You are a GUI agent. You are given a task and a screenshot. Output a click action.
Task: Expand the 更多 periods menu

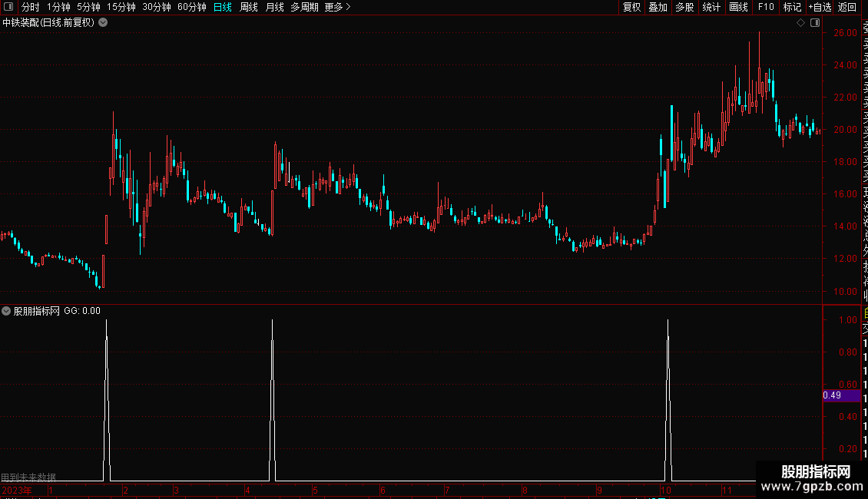(337, 7)
